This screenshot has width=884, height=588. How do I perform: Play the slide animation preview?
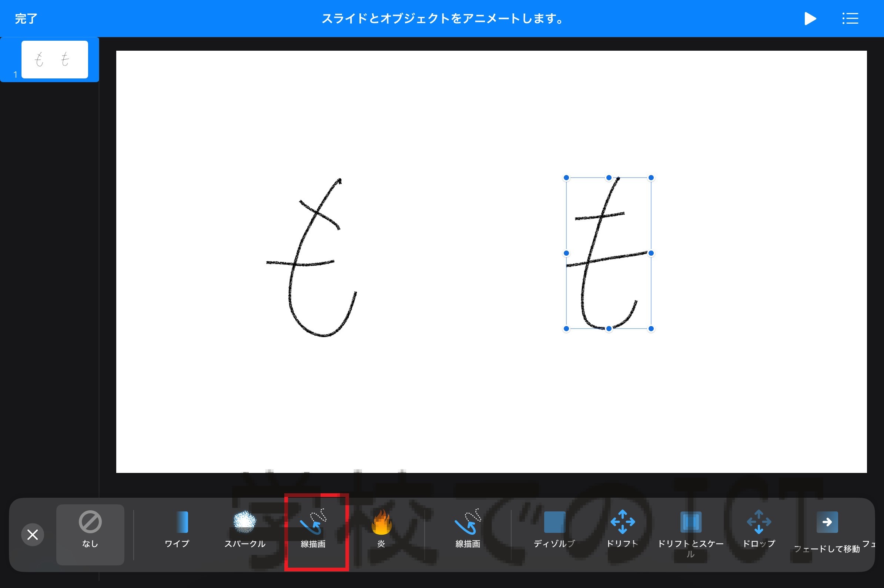(810, 19)
